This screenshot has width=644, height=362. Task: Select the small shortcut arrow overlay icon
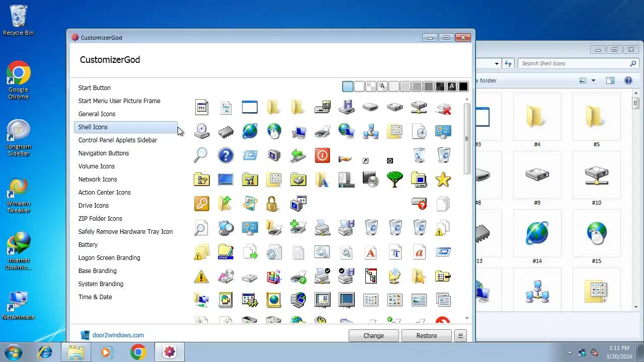pos(365,161)
